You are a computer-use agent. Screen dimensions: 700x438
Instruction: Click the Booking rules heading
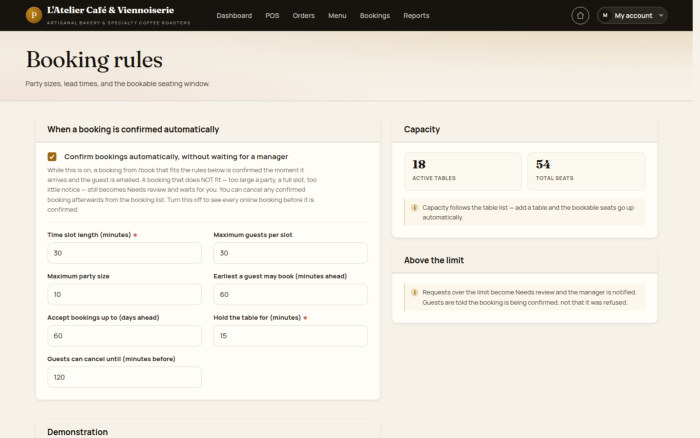coord(94,60)
